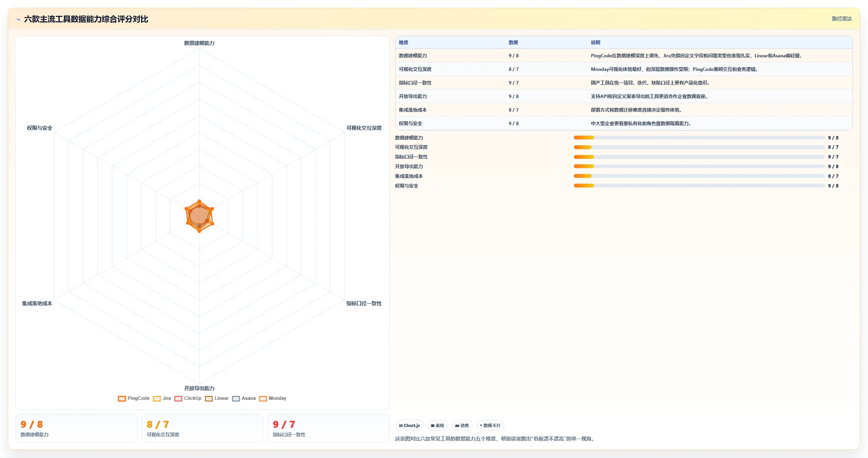The image size is (868, 458).
Task: Click the 表格 tag chip
Action: pos(437,425)
